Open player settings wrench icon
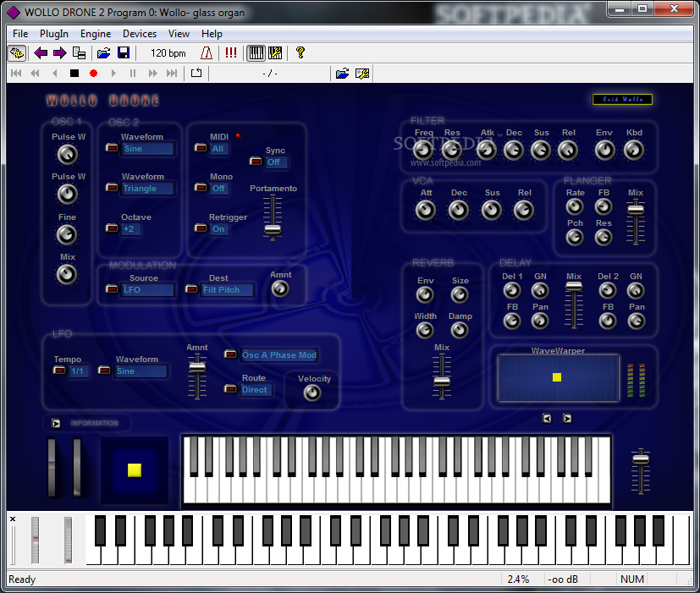 pyautogui.click(x=362, y=74)
